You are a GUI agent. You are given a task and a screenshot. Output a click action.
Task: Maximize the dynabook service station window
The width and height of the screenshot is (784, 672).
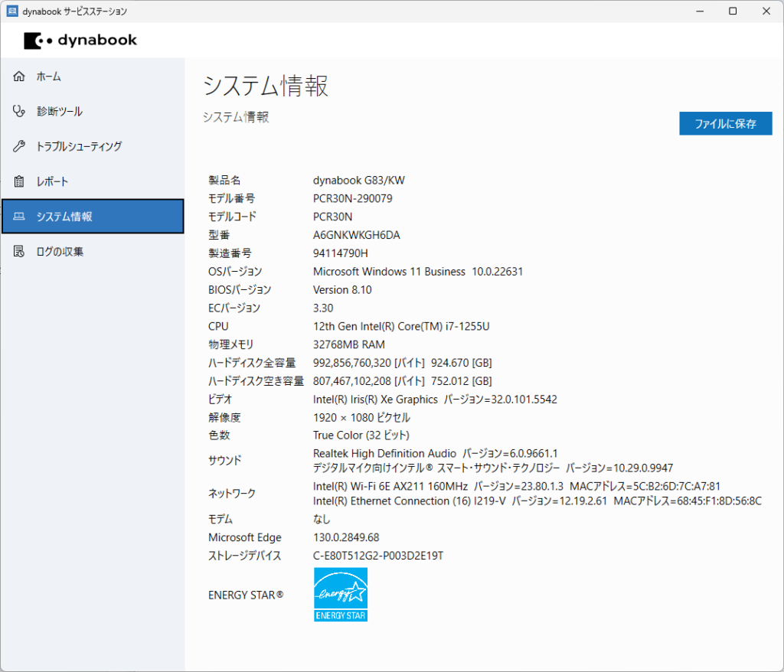pyautogui.click(x=733, y=11)
